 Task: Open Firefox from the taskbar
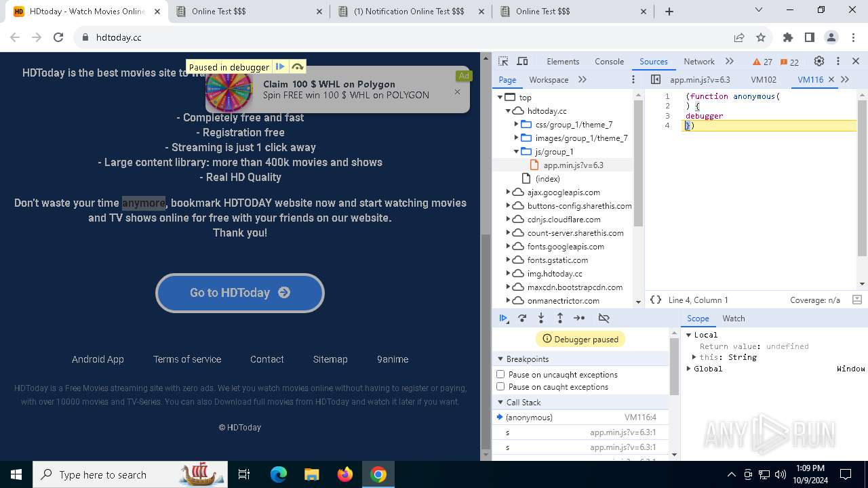[345, 474]
